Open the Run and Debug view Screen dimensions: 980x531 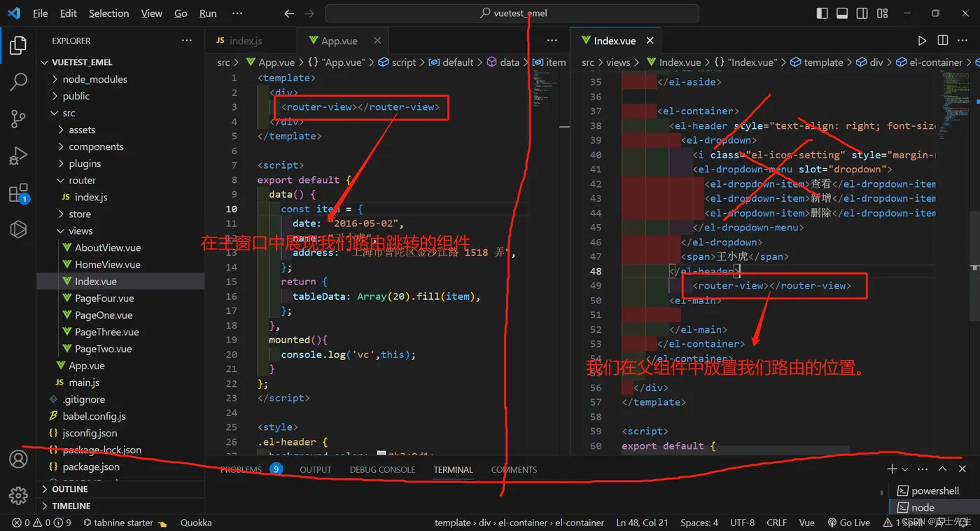coord(18,156)
